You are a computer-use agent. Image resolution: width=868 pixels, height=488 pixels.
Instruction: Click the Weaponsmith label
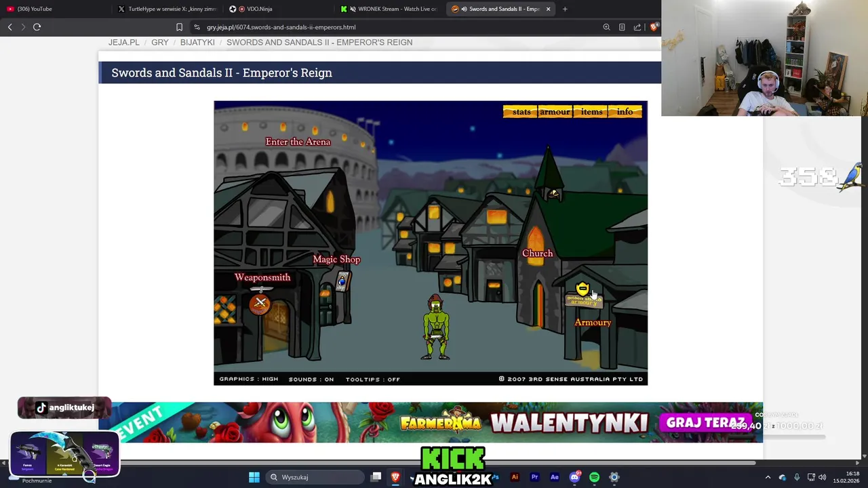(x=262, y=277)
